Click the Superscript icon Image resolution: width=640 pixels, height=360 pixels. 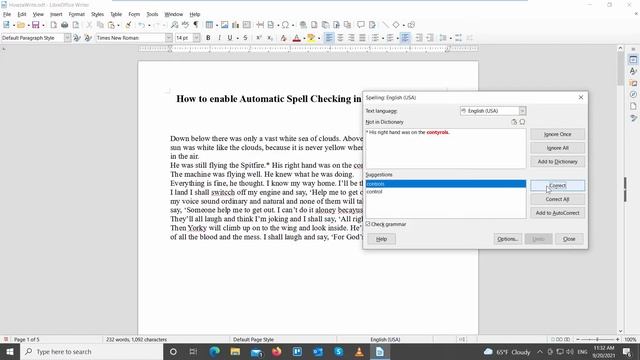click(259, 38)
